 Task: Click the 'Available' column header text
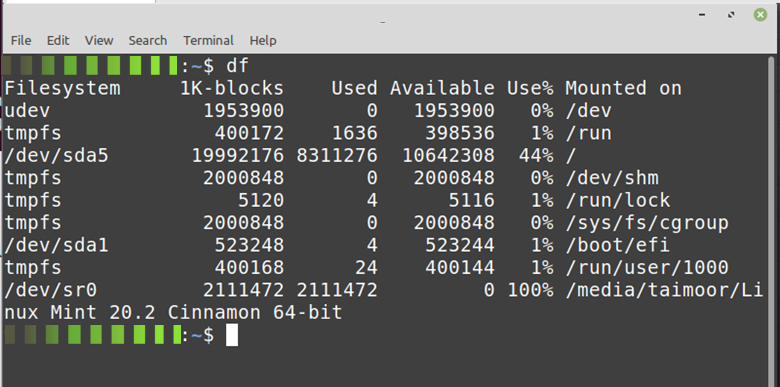point(442,89)
